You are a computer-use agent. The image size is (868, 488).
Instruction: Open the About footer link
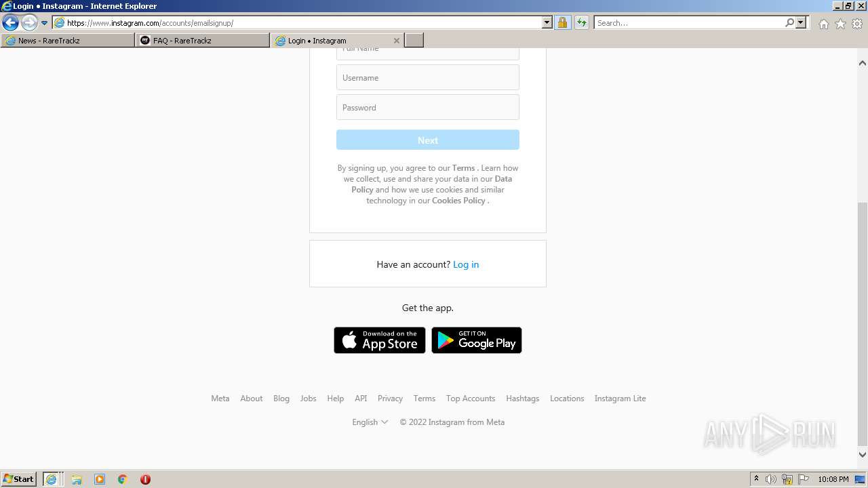(252, 399)
